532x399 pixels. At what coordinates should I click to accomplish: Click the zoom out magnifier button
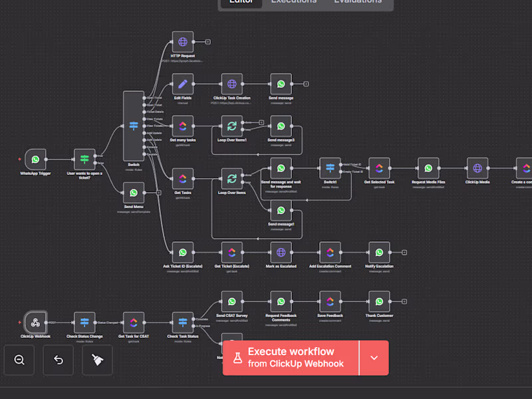tap(19, 360)
